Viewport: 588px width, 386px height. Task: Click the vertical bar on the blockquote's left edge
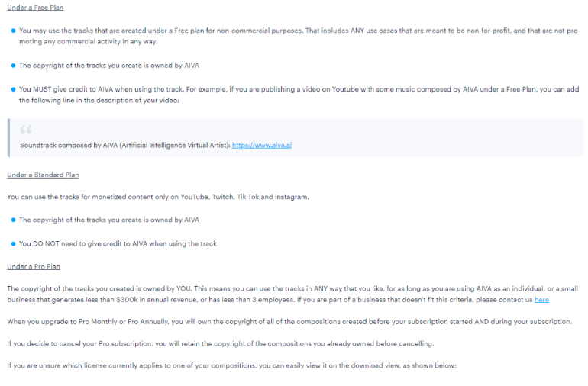8,137
